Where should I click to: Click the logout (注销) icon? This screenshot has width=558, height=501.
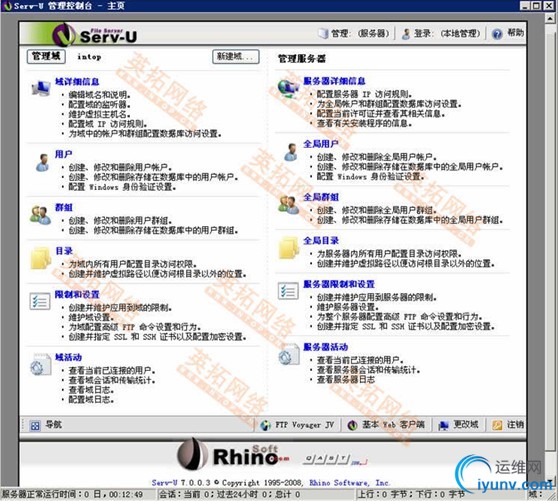coord(497,425)
